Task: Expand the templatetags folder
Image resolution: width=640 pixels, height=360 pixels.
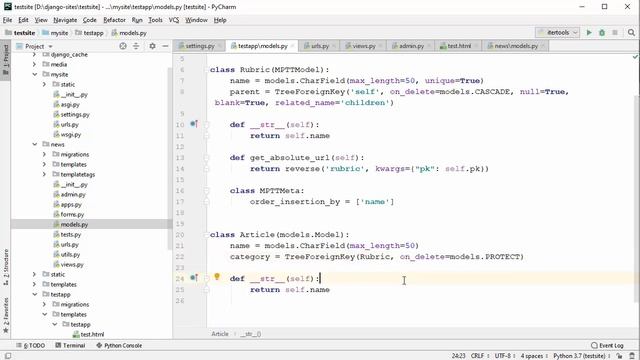Action: click(44, 174)
